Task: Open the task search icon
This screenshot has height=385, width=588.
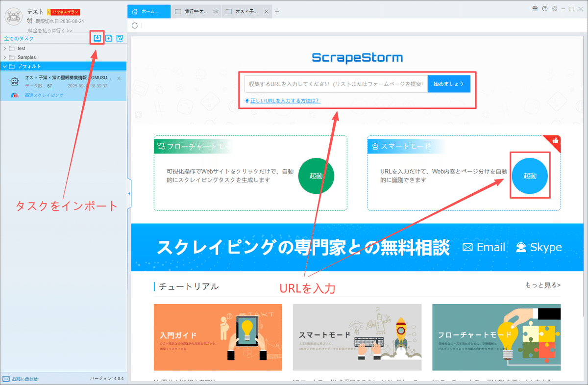Action: coord(120,38)
